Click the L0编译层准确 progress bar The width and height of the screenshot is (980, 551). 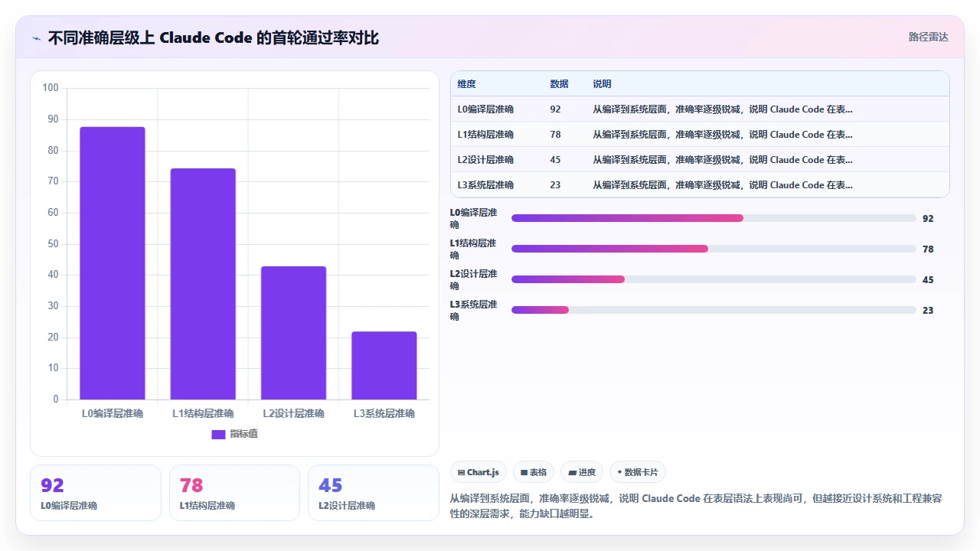[x=714, y=218]
